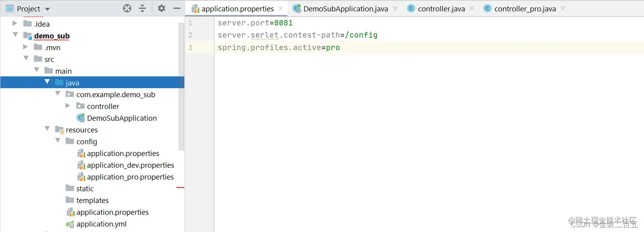Viewport: 644px width, 232px height.
Task: Select application_pro.properties in the tree
Action: (x=130, y=177)
